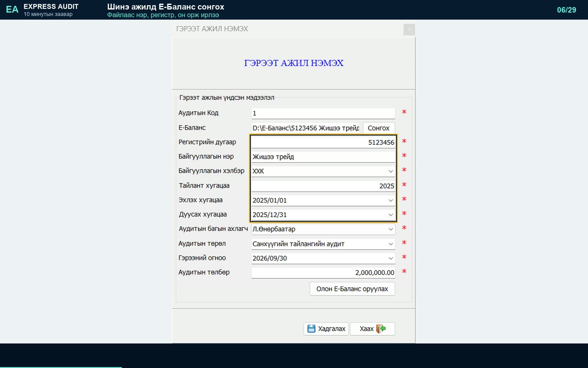Click the Аудитын төлбөр amount field
The height and width of the screenshot is (368, 588).
click(x=323, y=273)
